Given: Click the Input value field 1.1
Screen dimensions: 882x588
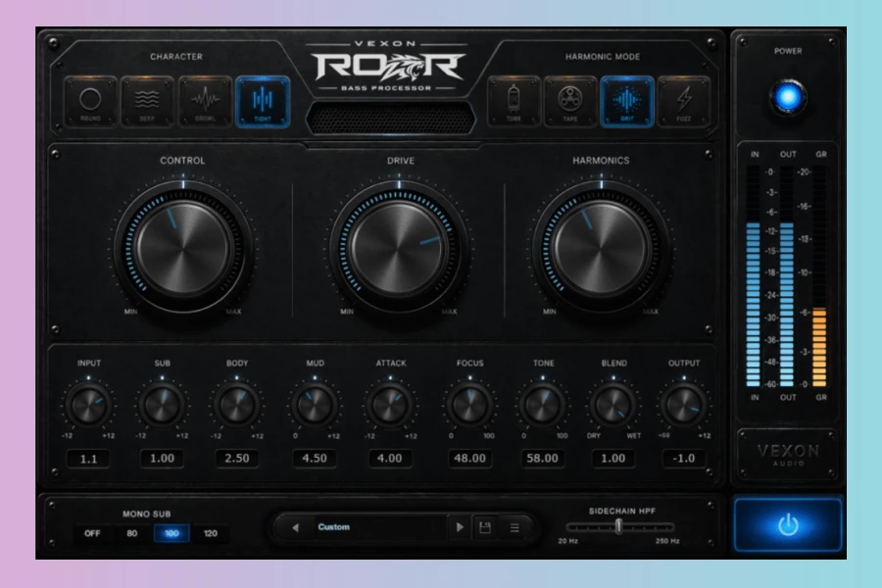Looking at the screenshot, I should tap(88, 459).
